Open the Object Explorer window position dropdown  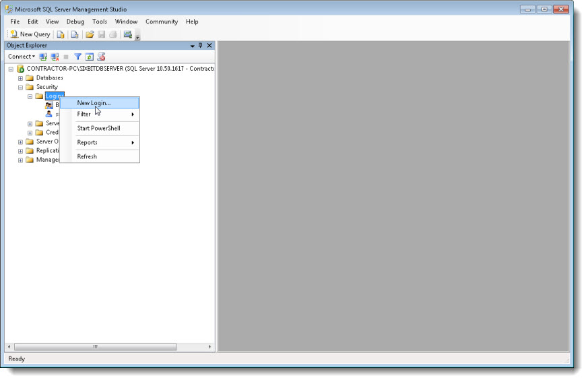pyautogui.click(x=193, y=46)
